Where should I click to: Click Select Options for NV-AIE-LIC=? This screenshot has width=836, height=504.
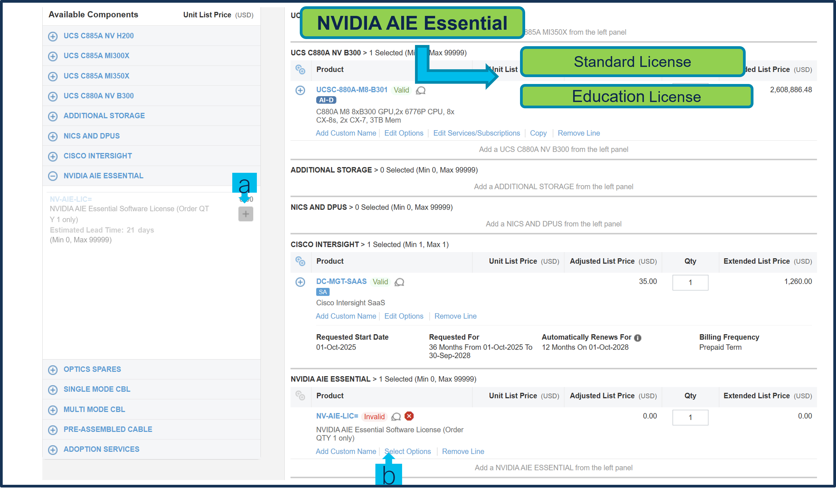(407, 451)
